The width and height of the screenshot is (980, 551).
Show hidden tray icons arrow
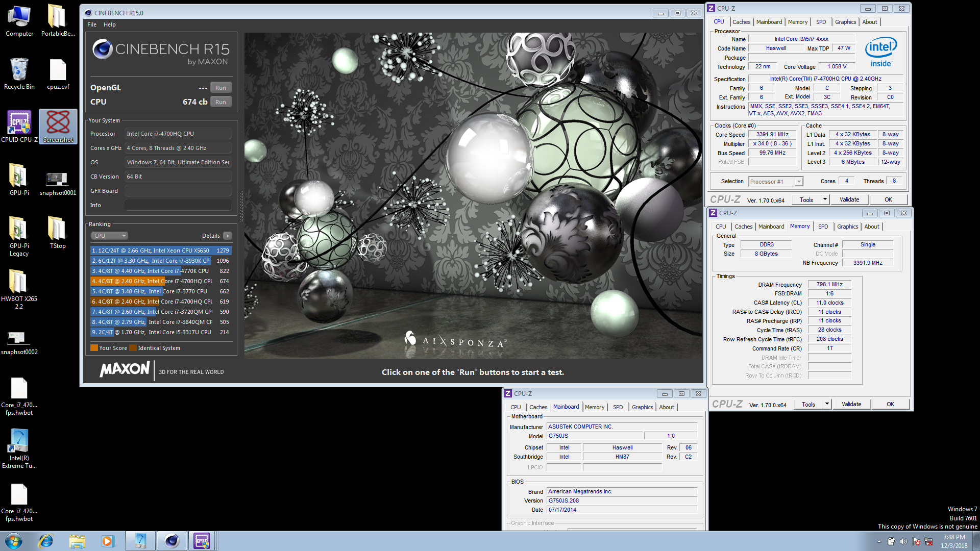(879, 542)
